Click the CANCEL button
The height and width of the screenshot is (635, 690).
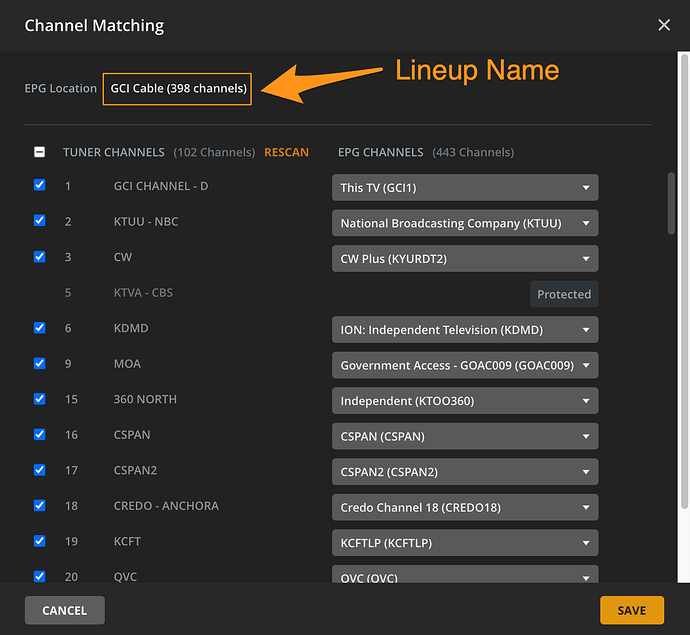click(64, 610)
